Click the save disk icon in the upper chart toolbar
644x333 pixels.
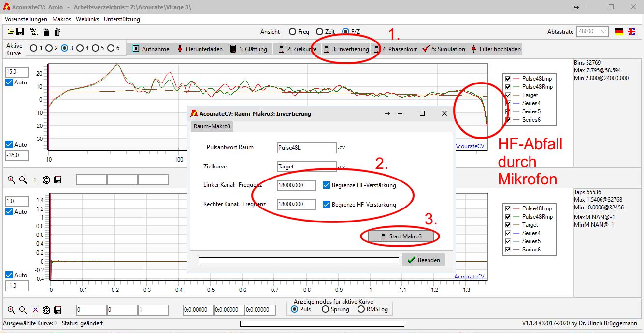click(57, 180)
